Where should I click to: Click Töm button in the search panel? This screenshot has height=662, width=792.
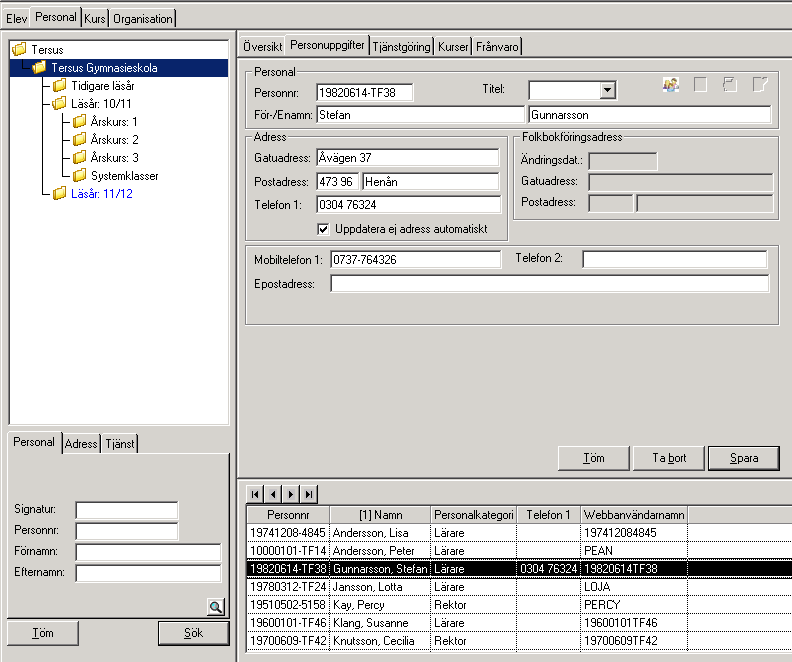pyautogui.click(x=43, y=633)
